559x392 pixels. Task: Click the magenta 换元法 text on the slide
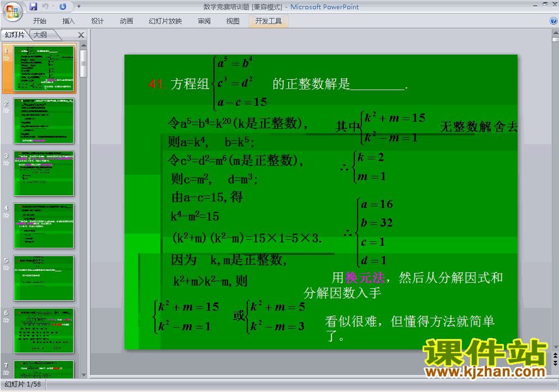pyautogui.click(x=365, y=277)
